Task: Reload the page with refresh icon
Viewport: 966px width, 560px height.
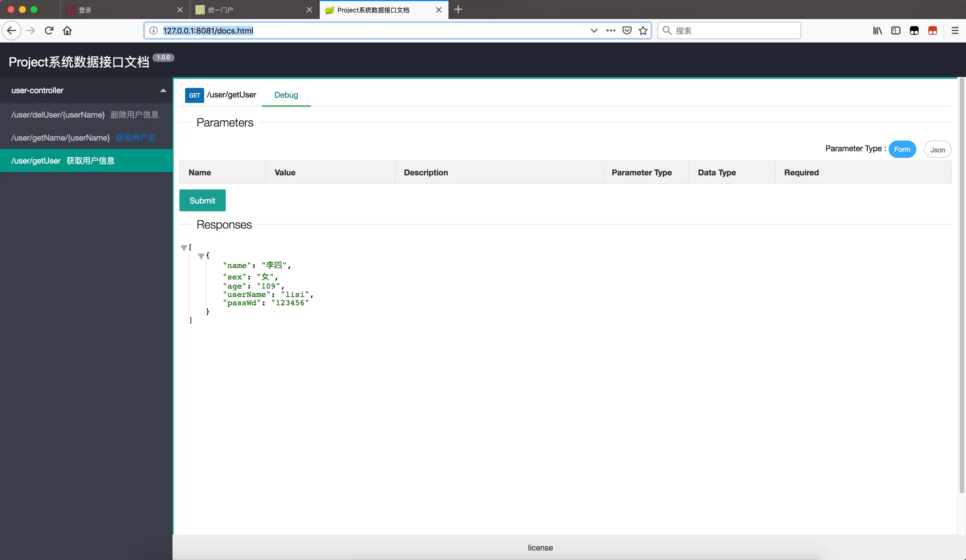Action: [x=49, y=31]
